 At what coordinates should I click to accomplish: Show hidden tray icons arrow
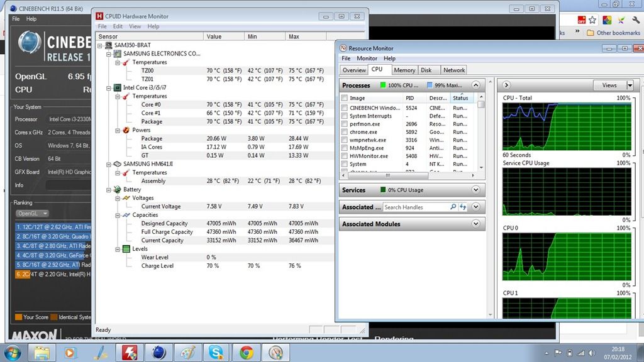pyautogui.click(x=547, y=353)
